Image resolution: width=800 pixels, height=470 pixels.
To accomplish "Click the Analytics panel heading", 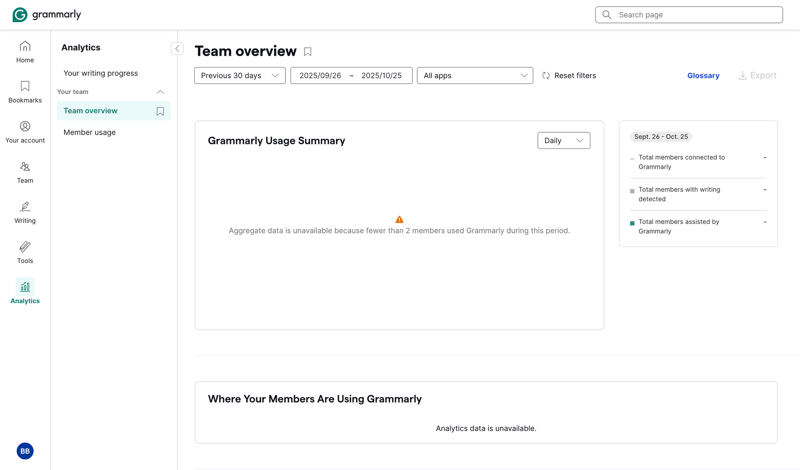I will [81, 47].
